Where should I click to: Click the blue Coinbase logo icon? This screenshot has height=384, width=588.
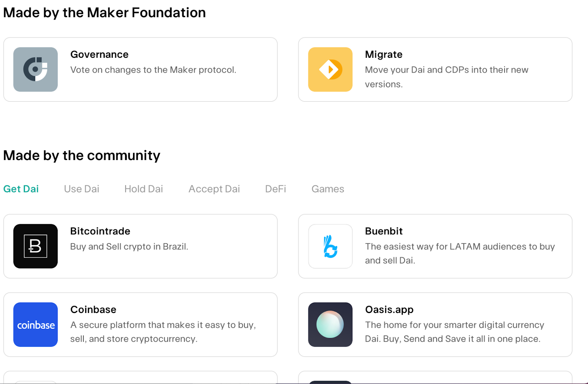(x=36, y=324)
